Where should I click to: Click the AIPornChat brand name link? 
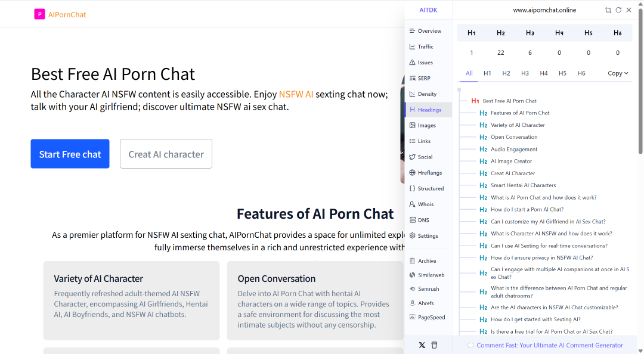(67, 14)
